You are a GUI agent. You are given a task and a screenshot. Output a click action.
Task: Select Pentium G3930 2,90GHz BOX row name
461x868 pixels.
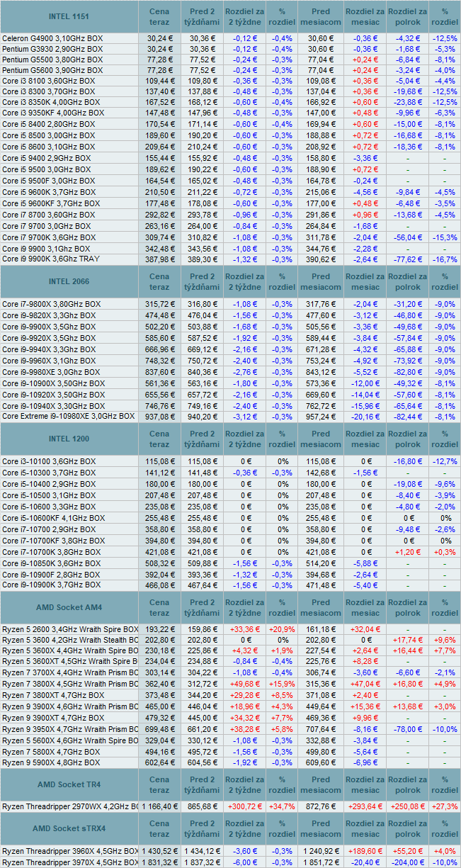tap(52, 49)
